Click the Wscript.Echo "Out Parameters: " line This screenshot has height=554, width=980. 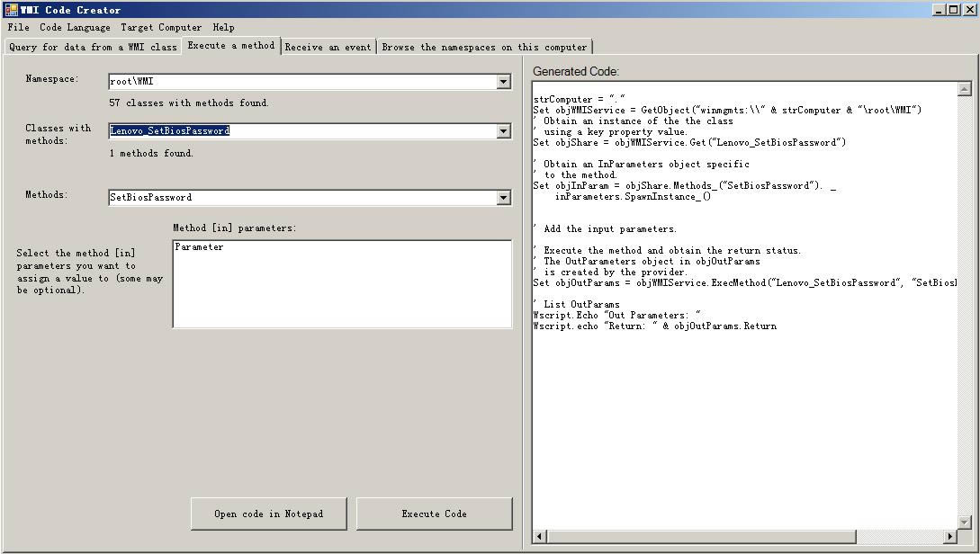616,316
